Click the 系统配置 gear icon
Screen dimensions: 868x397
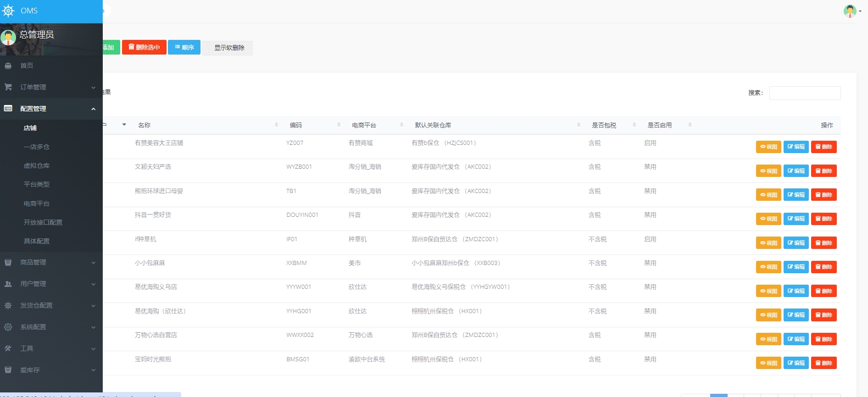(8, 327)
